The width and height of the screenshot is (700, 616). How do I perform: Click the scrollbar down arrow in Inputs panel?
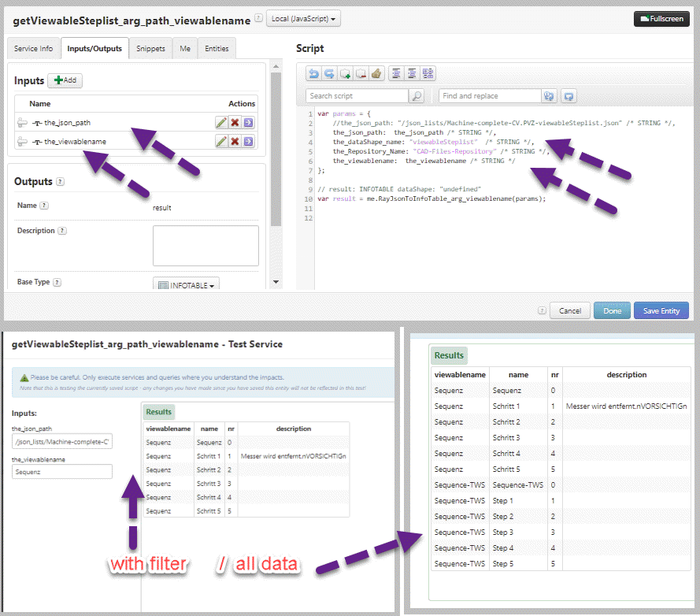276,282
